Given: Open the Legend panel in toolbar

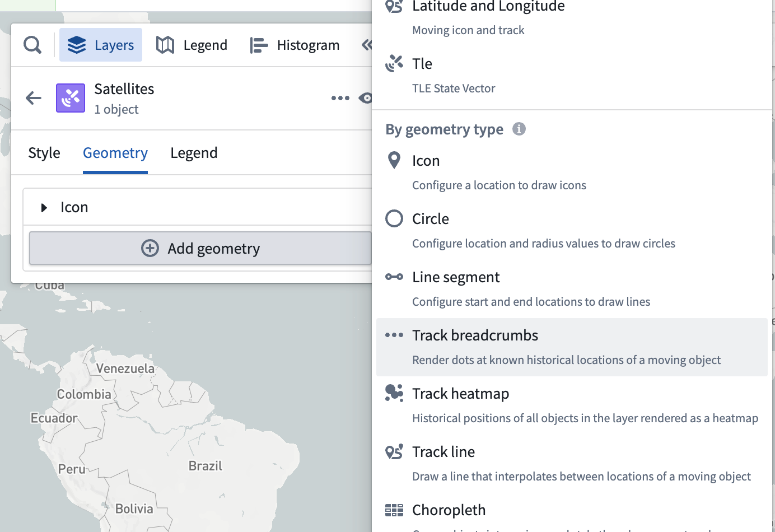Looking at the screenshot, I should click(x=192, y=45).
